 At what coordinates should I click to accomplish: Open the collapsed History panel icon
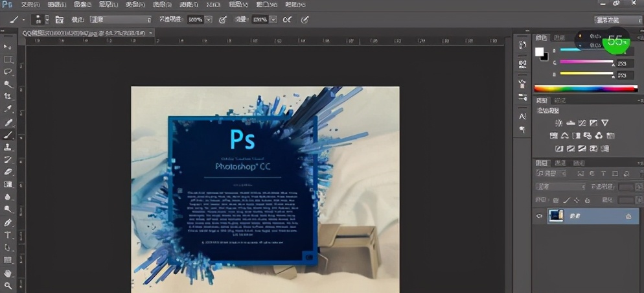[522, 44]
